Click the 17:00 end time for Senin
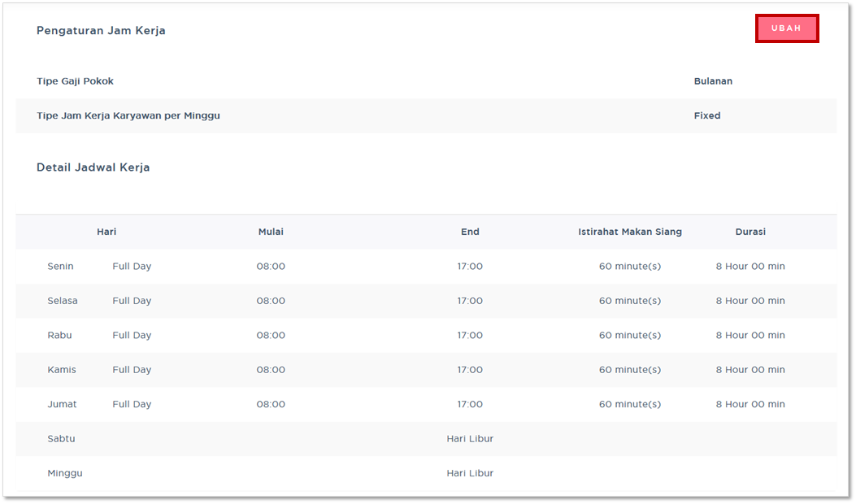 470,267
